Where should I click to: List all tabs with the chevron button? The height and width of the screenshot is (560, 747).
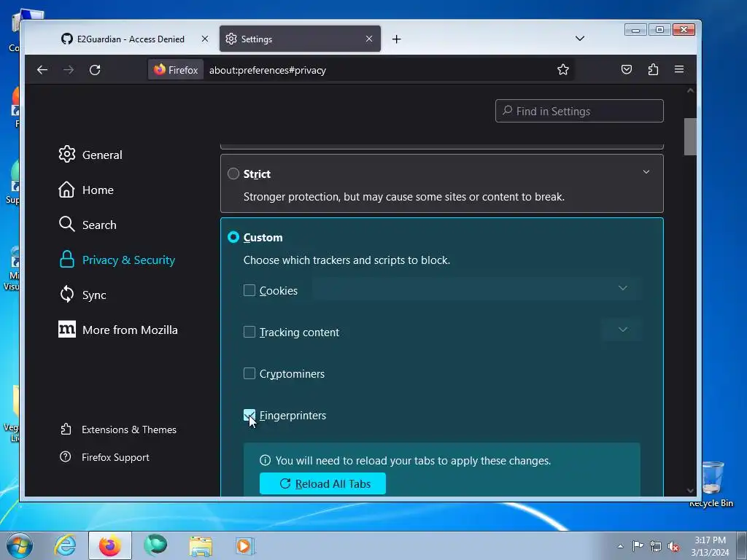pyautogui.click(x=580, y=39)
